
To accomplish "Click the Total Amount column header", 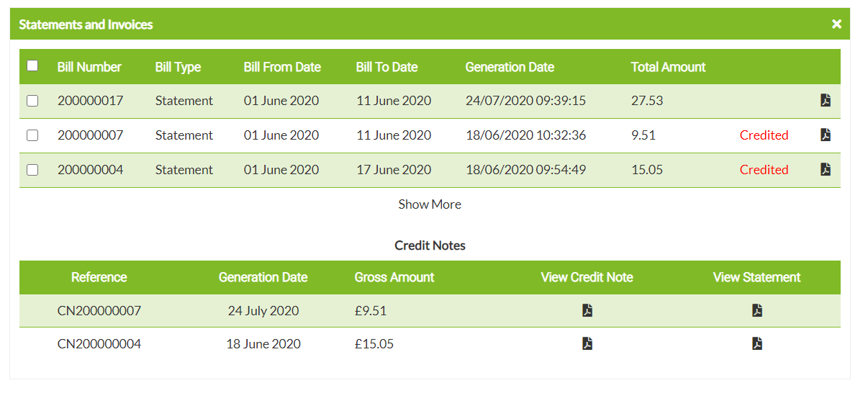I will coord(668,67).
